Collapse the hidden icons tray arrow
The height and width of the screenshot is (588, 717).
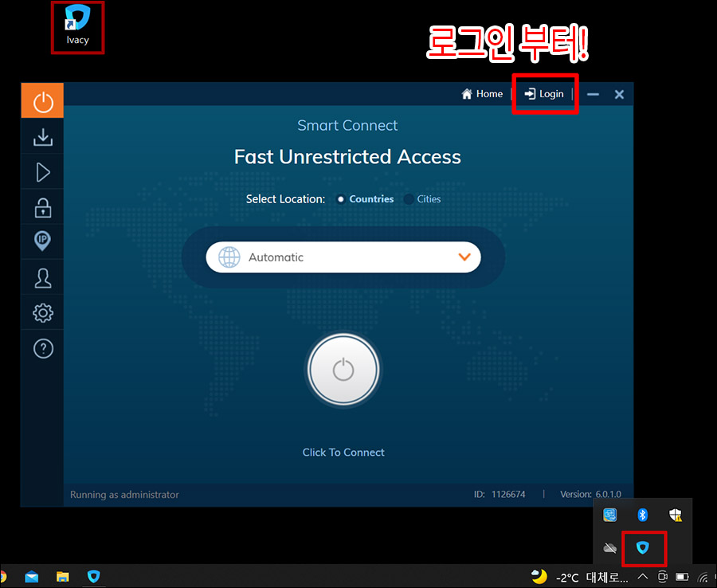(642, 577)
